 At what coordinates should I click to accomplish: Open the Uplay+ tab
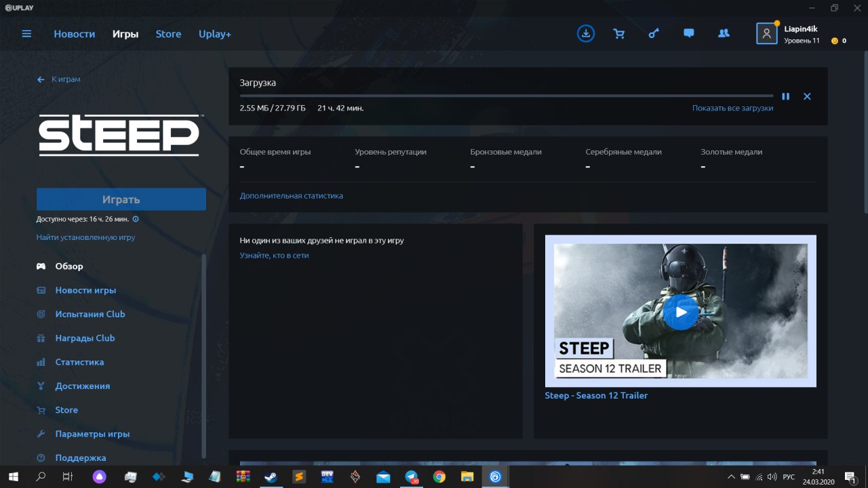(x=215, y=34)
